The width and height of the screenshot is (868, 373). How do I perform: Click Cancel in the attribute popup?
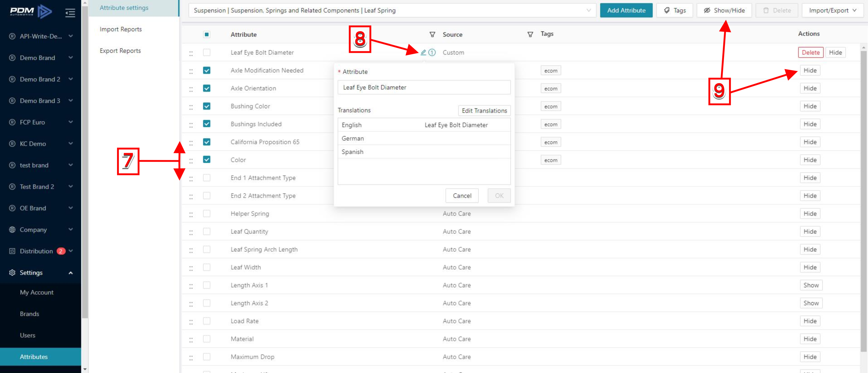tap(462, 196)
